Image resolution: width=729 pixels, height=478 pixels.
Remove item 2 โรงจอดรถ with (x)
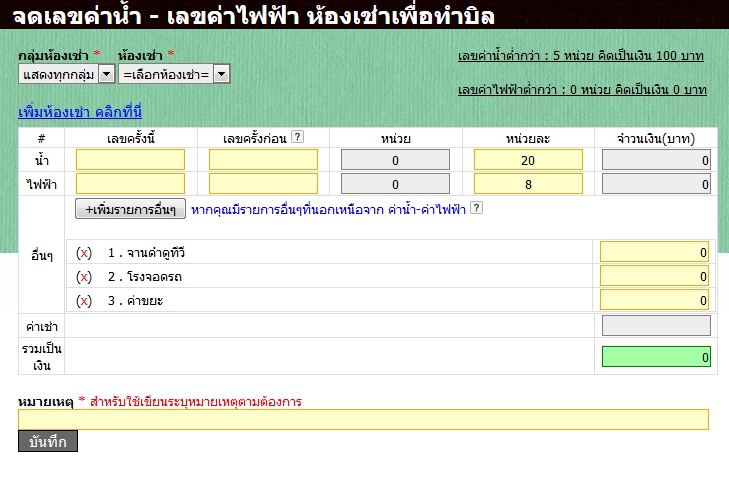click(x=84, y=276)
